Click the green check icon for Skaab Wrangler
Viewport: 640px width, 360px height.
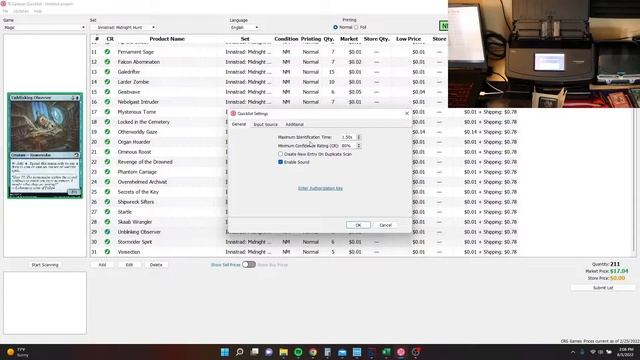click(107, 222)
